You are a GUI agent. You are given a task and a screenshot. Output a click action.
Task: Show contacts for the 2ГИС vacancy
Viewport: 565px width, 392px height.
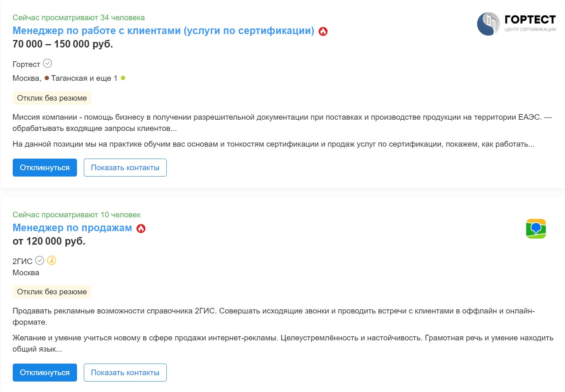click(125, 373)
